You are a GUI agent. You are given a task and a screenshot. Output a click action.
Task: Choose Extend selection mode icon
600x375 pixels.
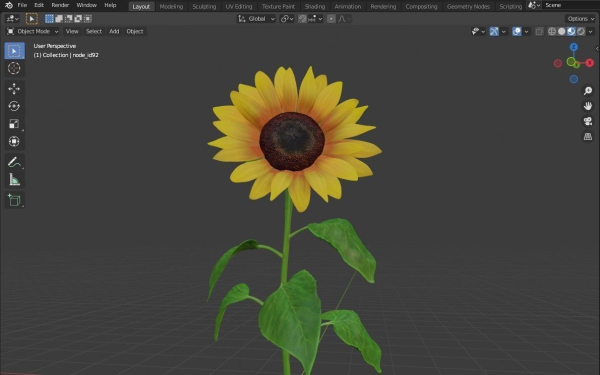pyautogui.click(x=59, y=19)
